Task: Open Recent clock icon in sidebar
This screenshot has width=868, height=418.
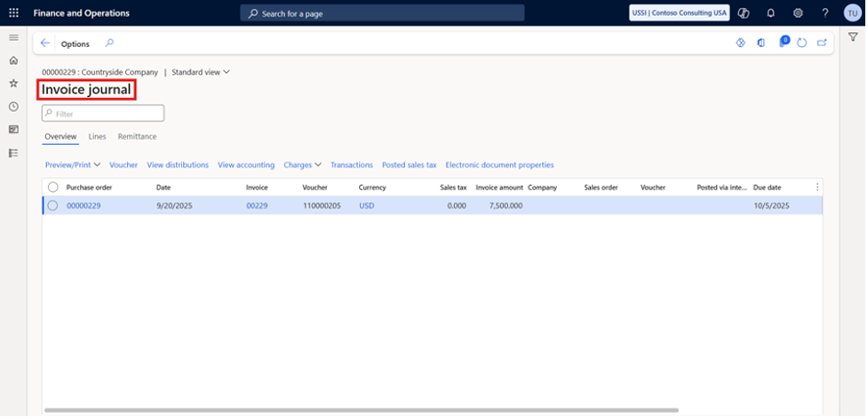Action: 14,107
